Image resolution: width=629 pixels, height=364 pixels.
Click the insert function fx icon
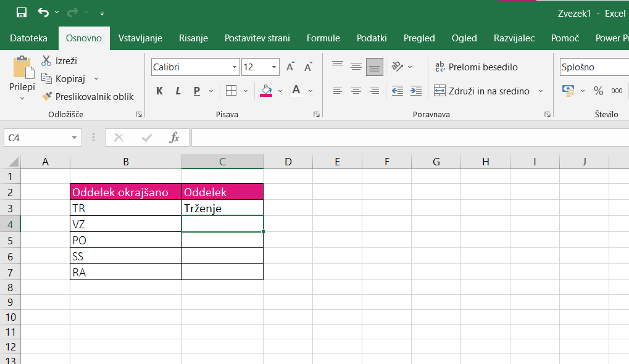pyautogui.click(x=174, y=138)
